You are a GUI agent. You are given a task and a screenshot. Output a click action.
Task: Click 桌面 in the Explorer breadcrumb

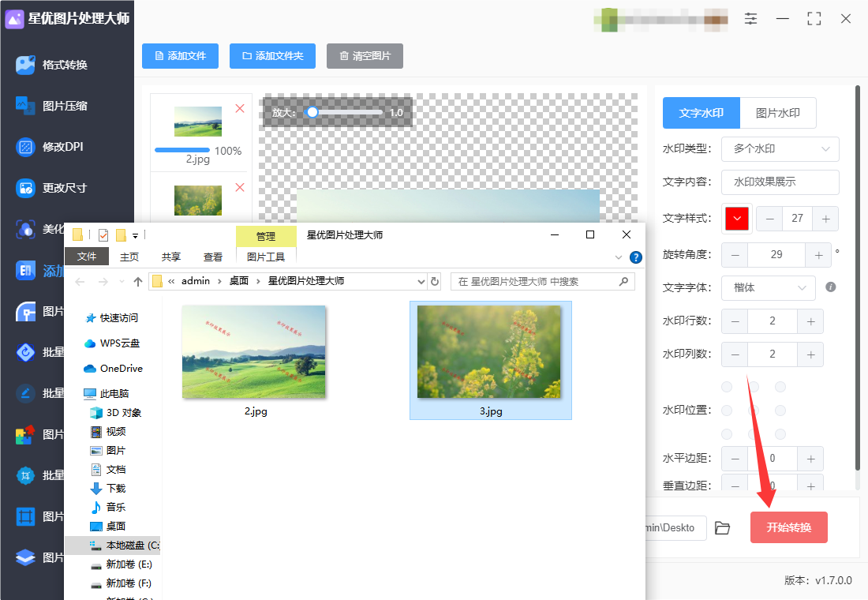click(239, 281)
